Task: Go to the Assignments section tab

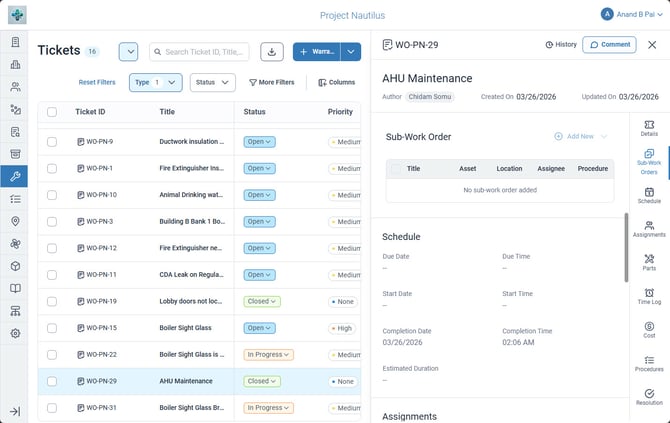Action: click(x=649, y=229)
